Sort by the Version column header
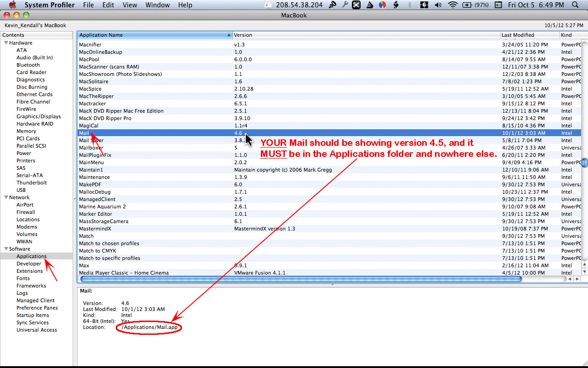 click(366, 35)
